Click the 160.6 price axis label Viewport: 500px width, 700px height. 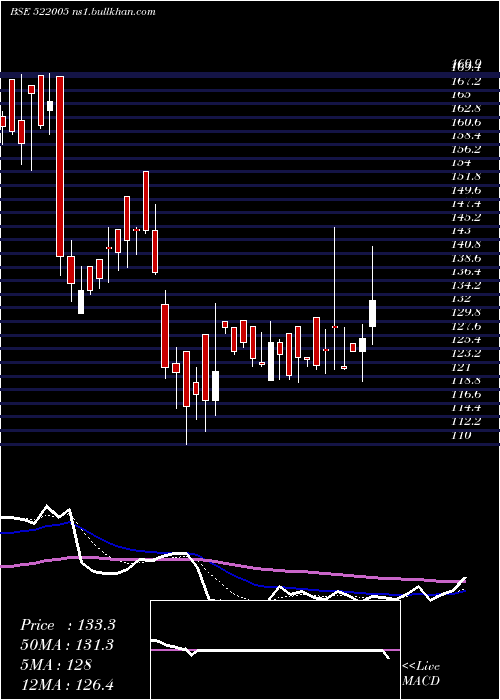467,122
